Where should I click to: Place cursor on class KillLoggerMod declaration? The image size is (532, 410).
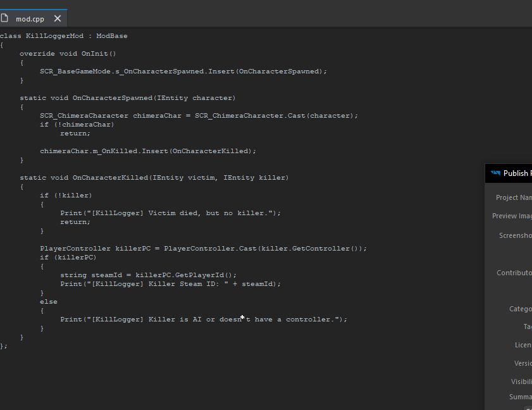[x=63, y=36]
